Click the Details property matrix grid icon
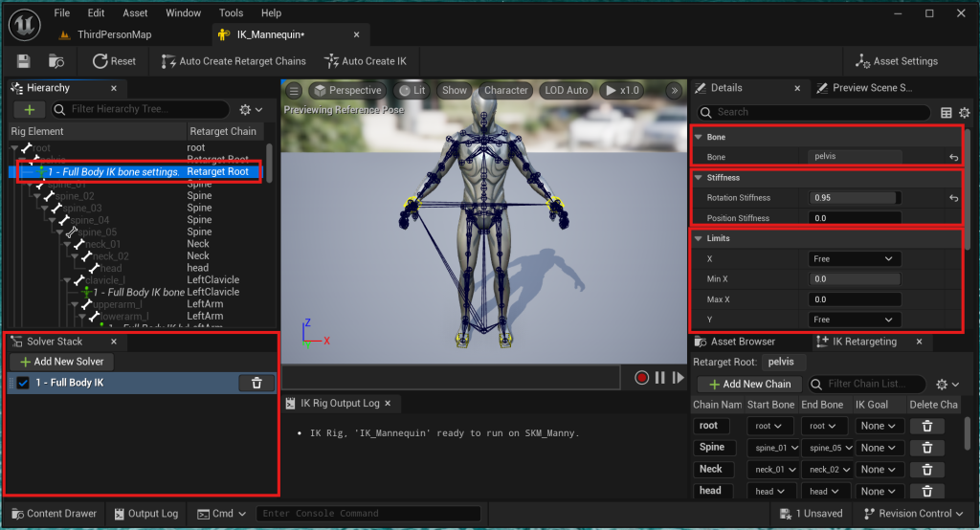Image resolution: width=980 pixels, height=530 pixels. pos(947,113)
